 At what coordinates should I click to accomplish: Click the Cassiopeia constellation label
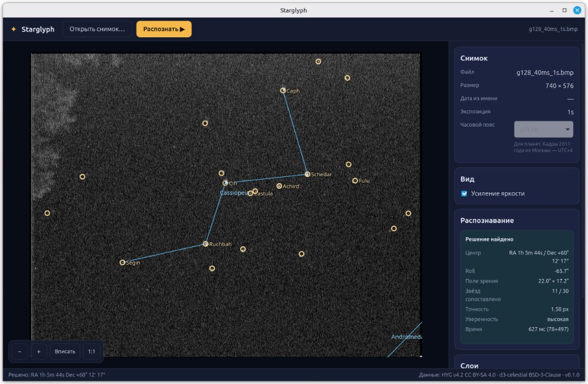coord(234,193)
